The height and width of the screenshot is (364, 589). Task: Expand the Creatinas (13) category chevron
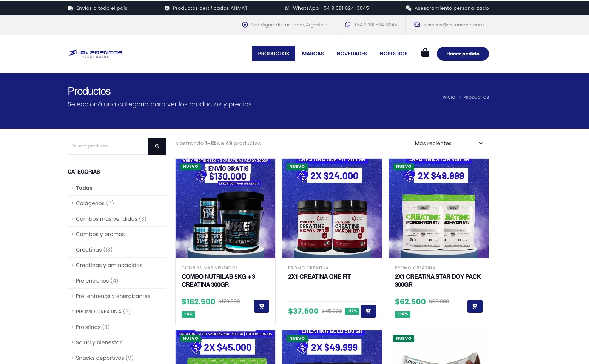(72, 249)
